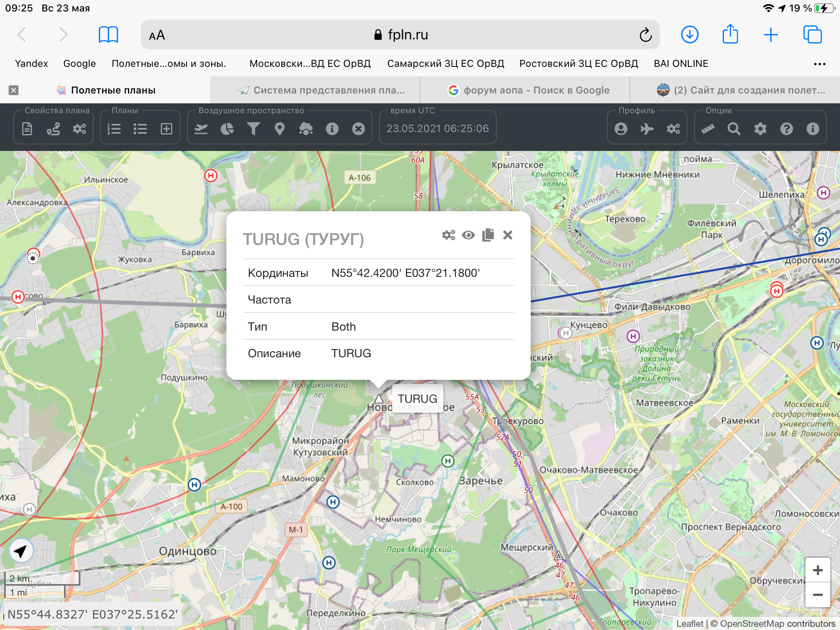This screenshot has height=630, width=840.
Task: Close the TURUG popup
Action: tap(507, 235)
